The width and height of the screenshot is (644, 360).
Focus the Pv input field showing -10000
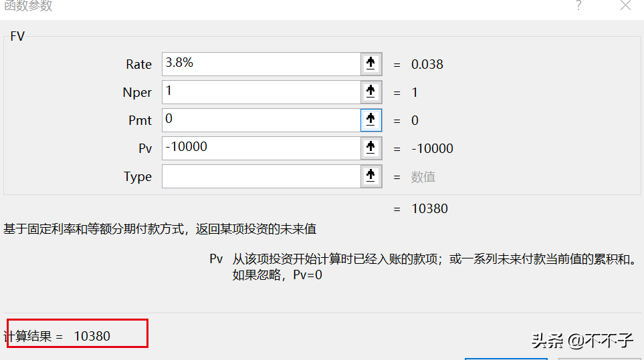[x=261, y=148]
